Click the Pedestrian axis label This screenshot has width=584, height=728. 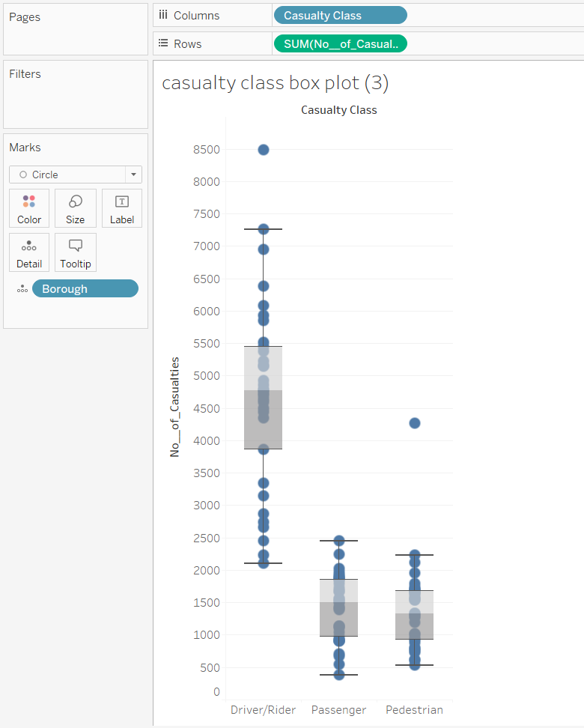click(x=415, y=710)
